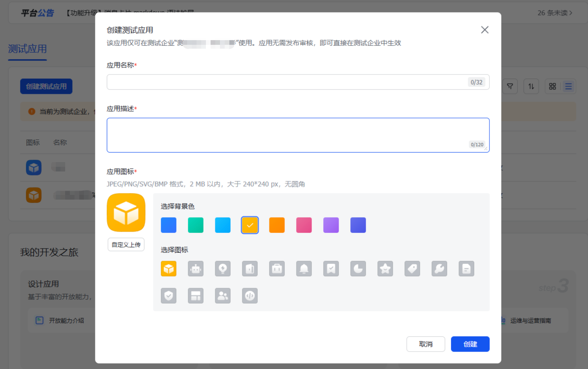Choose the green background color swatch
The height and width of the screenshot is (369, 588).
click(x=195, y=225)
